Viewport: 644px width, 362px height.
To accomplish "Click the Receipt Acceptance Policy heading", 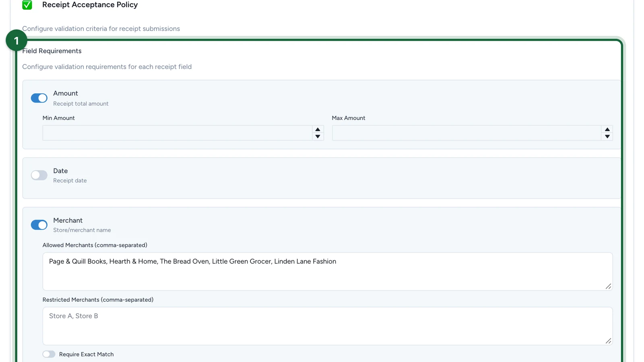I will pos(90,5).
